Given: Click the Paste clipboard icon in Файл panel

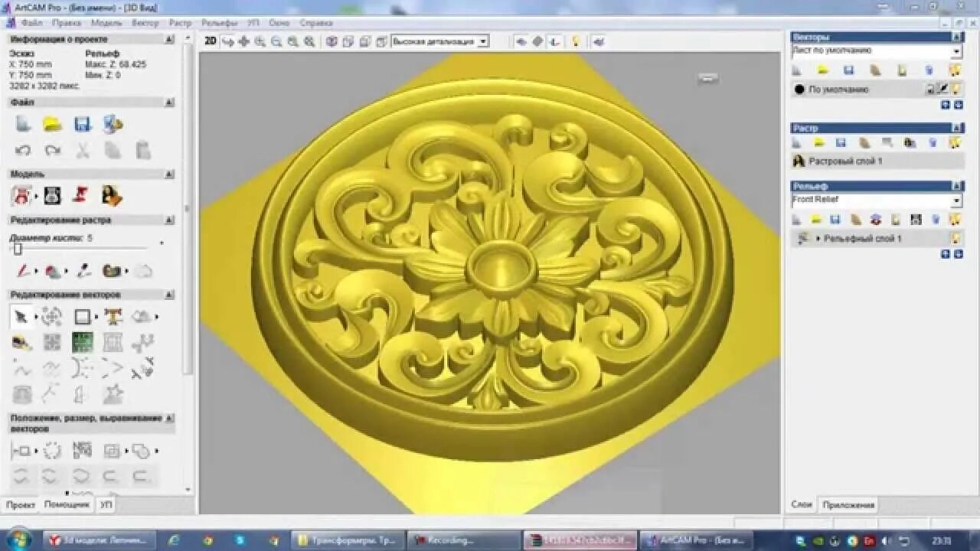Looking at the screenshot, I should 143,150.
